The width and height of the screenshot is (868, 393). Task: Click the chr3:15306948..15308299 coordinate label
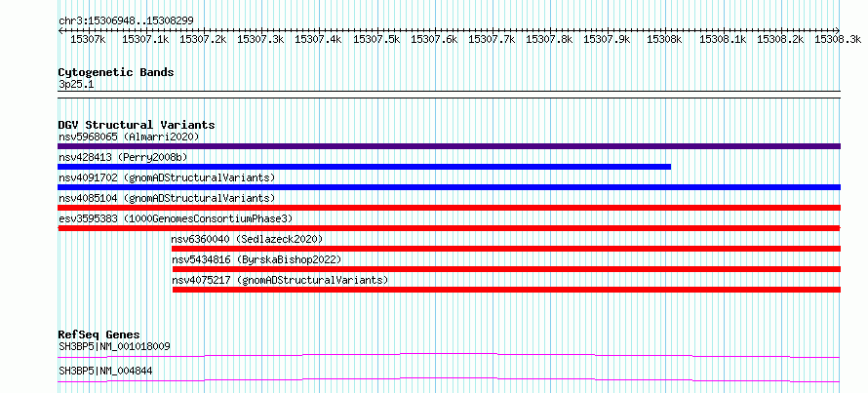[126, 21]
